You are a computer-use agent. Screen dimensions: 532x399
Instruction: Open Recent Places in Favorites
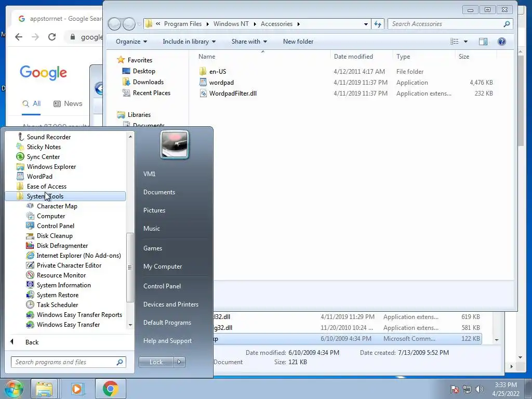151,92
